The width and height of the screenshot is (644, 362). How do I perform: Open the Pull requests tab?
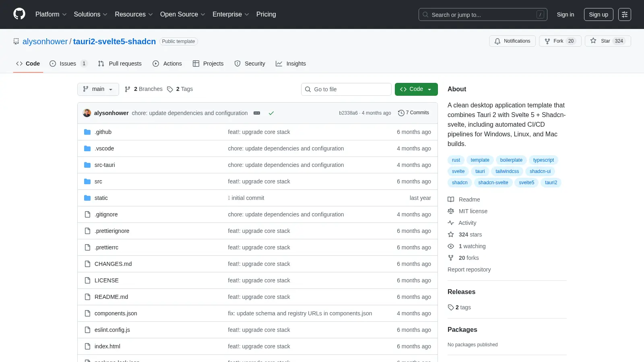pos(120,64)
